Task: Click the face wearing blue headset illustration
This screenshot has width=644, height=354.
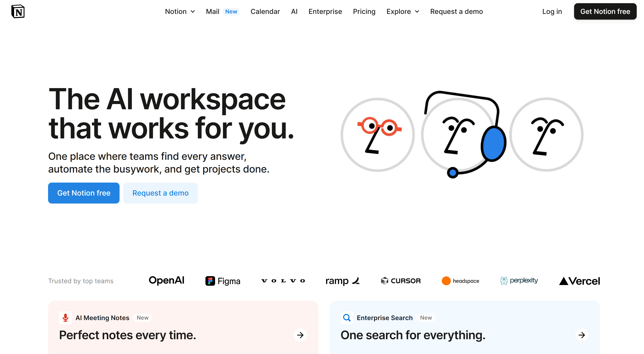Action: pos(464,135)
